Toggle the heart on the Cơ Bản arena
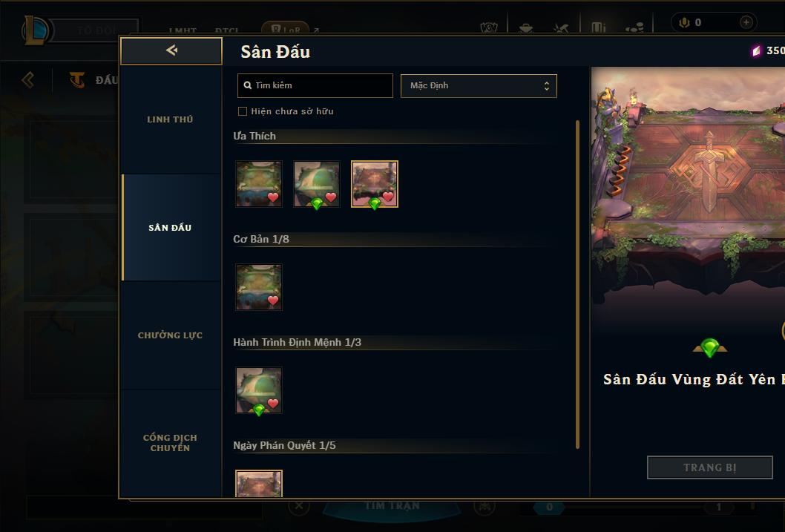The width and height of the screenshot is (785, 532). pos(273,301)
